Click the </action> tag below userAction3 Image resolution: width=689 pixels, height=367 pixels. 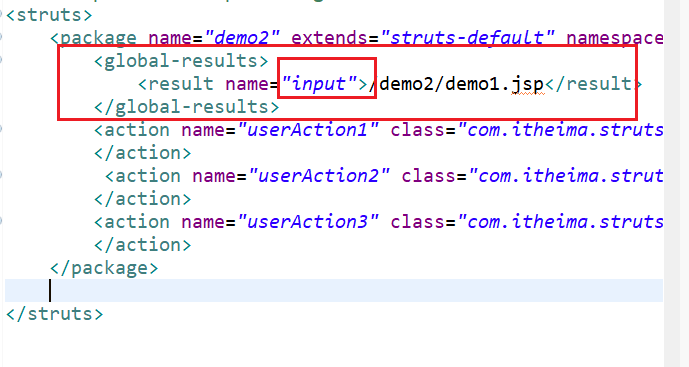click(x=143, y=244)
